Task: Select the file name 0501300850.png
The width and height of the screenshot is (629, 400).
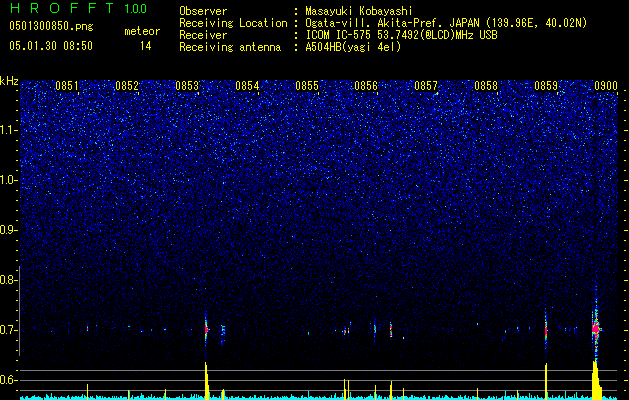Action: click(51, 26)
